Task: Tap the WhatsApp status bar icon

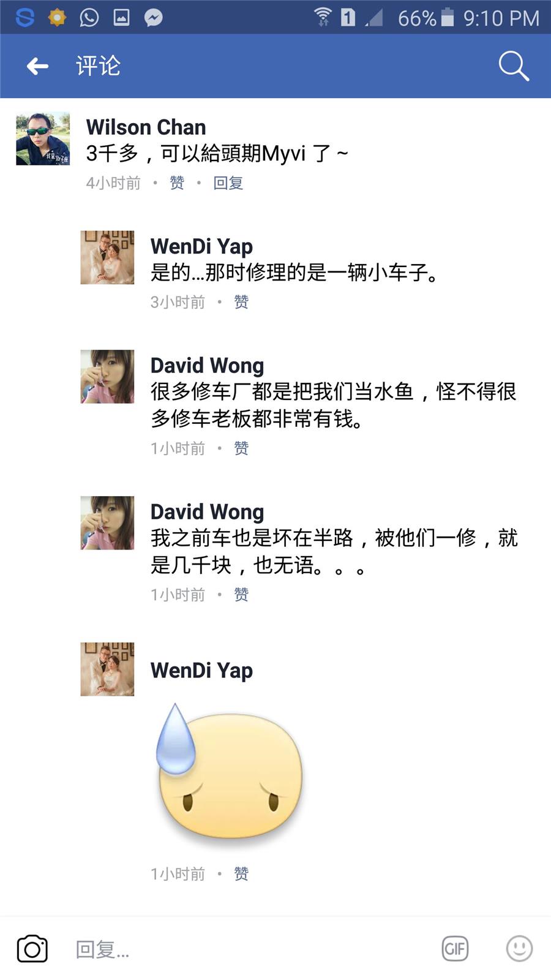Action: tap(89, 17)
